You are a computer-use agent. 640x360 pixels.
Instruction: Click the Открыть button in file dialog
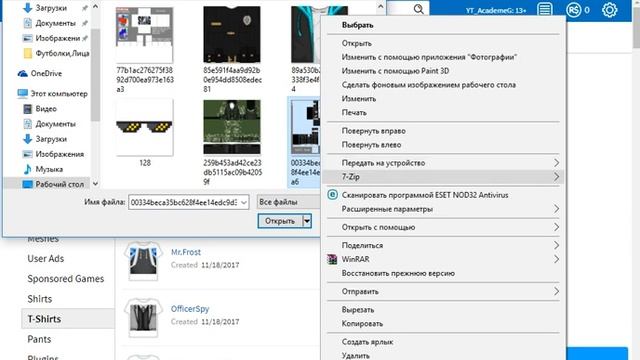point(280,221)
